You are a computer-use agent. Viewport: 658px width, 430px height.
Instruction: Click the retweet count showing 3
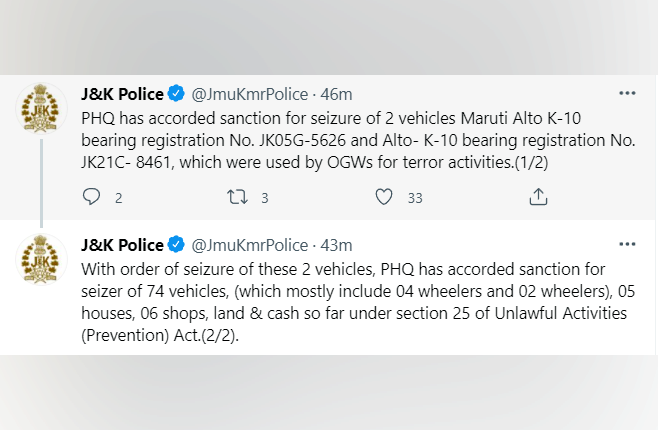264,198
